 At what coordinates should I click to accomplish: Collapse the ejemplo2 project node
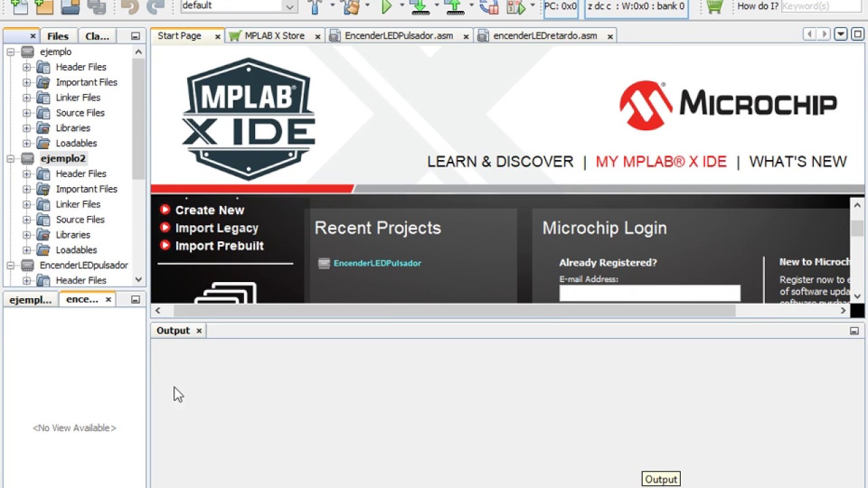coord(11,159)
